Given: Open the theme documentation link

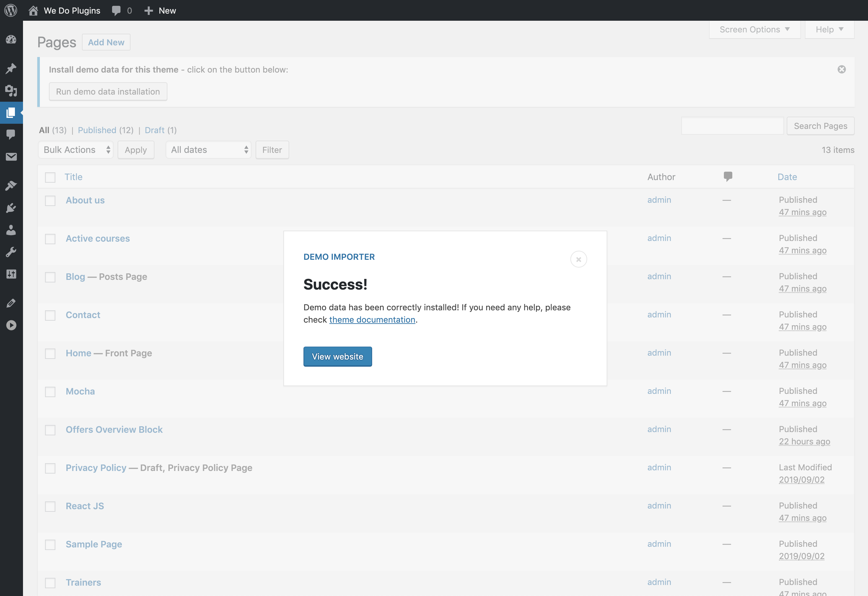Looking at the screenshot, I should tap(372, 320).
